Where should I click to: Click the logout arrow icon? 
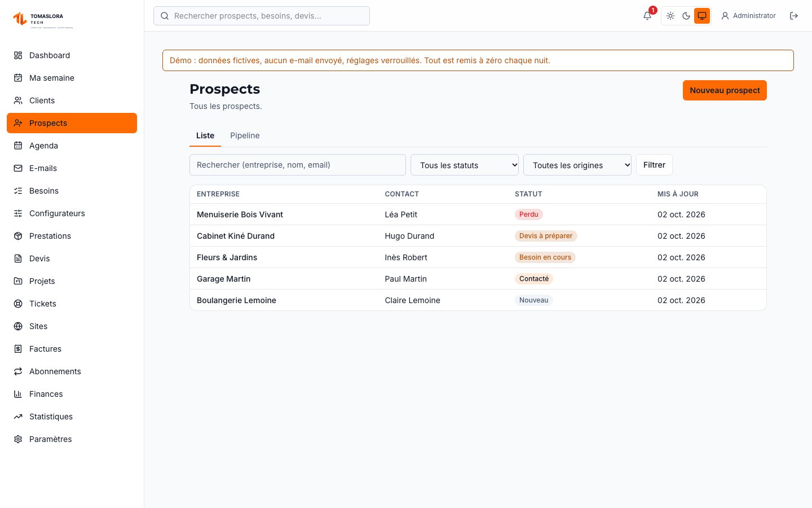(794, 16)
